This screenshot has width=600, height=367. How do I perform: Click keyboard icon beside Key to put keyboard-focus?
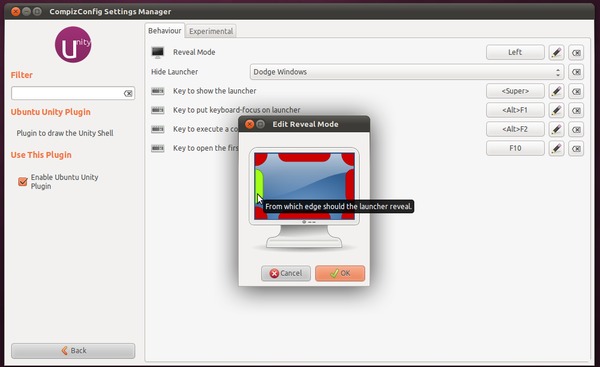pyautogui.click(x=158, y=110)
